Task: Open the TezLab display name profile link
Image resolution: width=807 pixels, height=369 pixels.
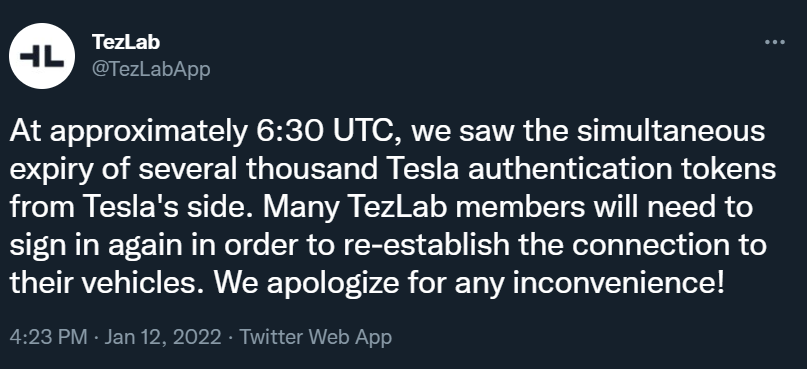Action: (x=126, y=42)
